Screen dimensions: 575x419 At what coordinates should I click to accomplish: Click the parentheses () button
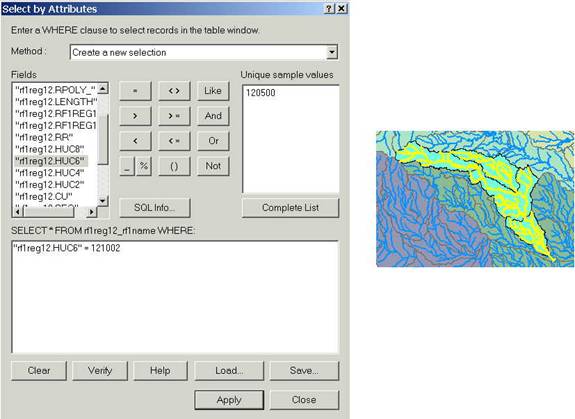click(174, 166)
